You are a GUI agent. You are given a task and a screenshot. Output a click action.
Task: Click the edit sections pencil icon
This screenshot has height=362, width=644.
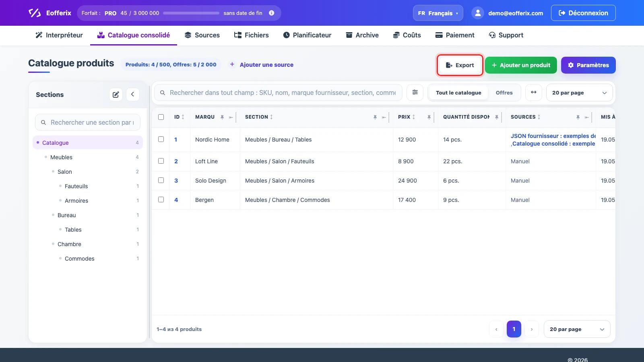[x=116, y=95]
